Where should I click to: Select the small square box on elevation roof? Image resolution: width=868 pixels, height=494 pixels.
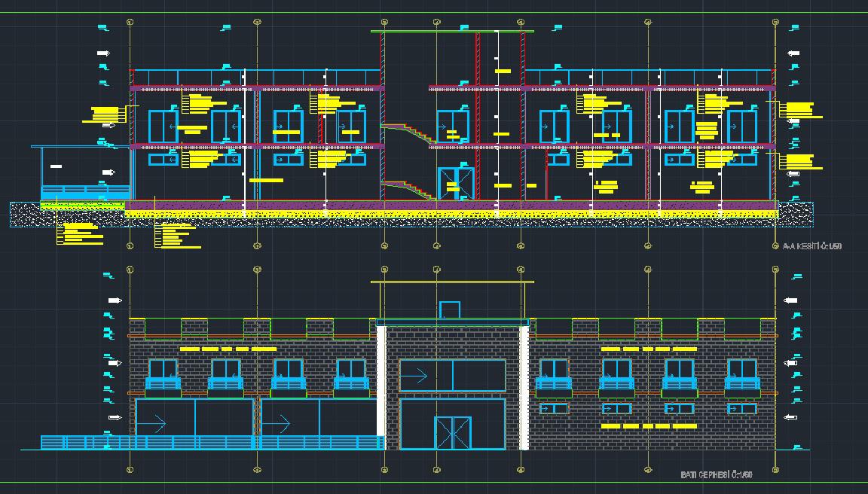[450, 310]
